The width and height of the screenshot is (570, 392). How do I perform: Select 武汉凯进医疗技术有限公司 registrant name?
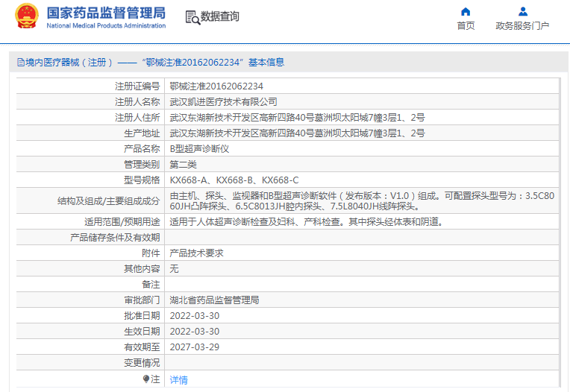tap(223, 102)
